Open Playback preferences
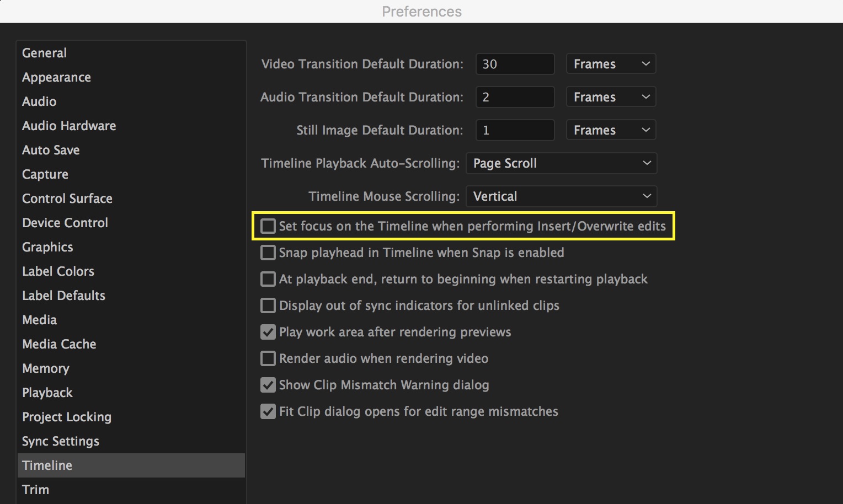This screenshot has height=504, width=843. (131, 393)
